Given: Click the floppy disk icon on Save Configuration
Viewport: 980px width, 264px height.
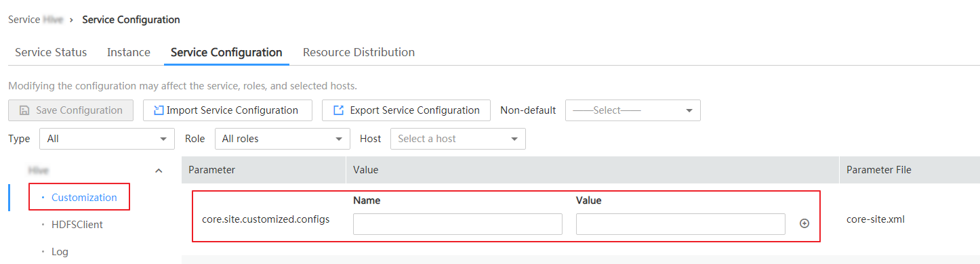Looking at the screenshot, I should pos(24,110).
